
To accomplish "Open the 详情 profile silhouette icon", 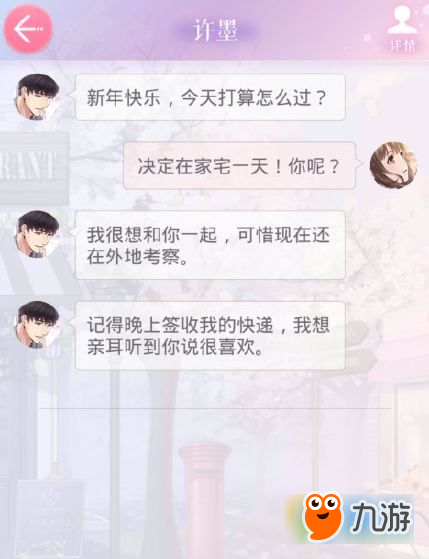I will pyautogui.click(x=402, y=20).
